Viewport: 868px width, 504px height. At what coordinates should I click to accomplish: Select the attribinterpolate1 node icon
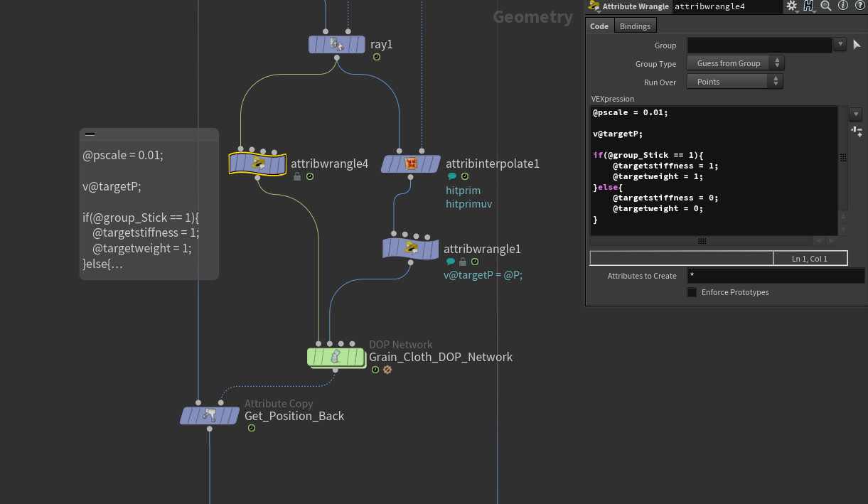[410, 163]
